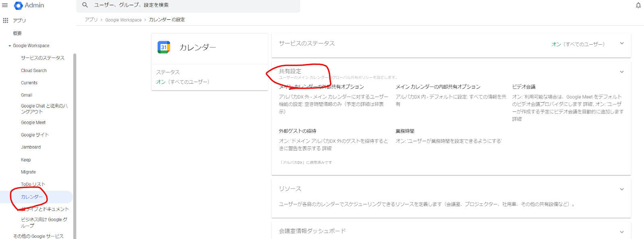Image resolution: width=644 pixels, height=239 pixels.
Task: Open the 共有設定 panel heading
Action: [x=290, y=71]
